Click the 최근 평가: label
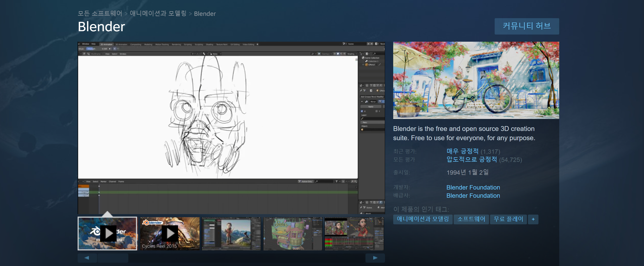Viewport: 644px width, 266px height. 405,151
